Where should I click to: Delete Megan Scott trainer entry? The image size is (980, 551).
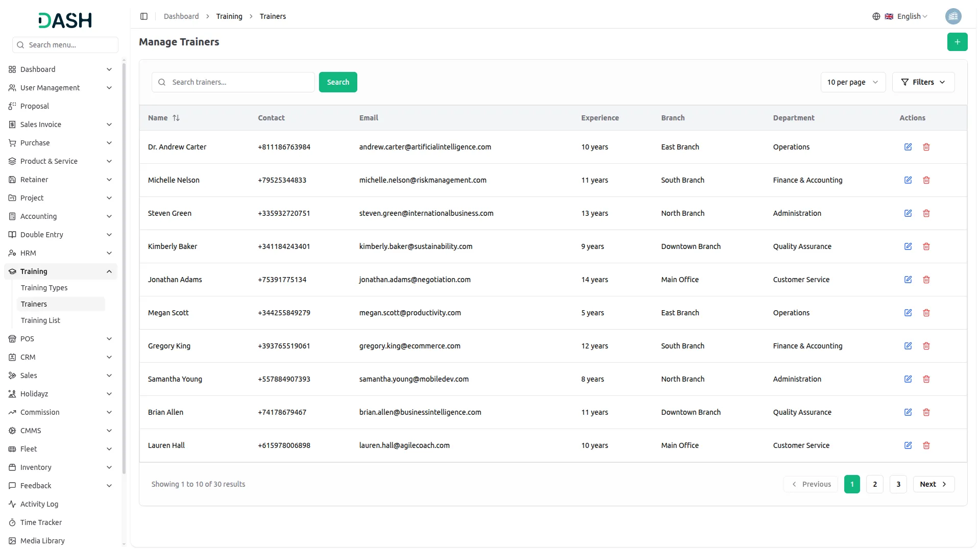926,313
